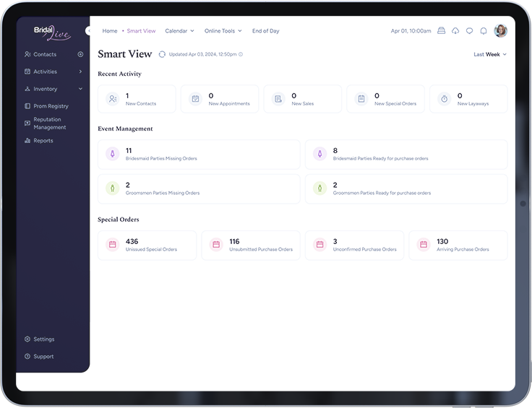The width and height of the screenshot is (532, 408).
Task: Open End of Day page
Action: [266, 31]
